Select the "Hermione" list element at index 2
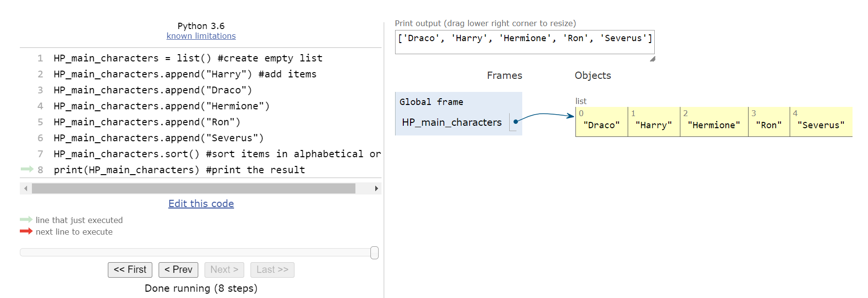This screenshot has height=298, width=868. tap(714, 125)
